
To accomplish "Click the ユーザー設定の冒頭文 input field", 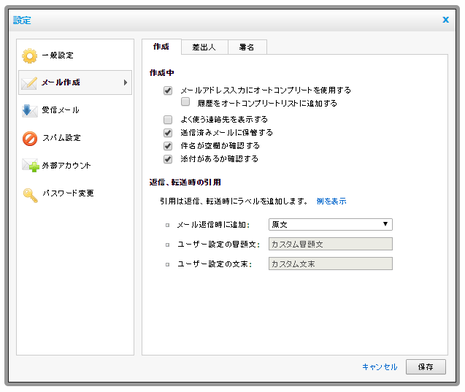I will (x=330, y=244).
